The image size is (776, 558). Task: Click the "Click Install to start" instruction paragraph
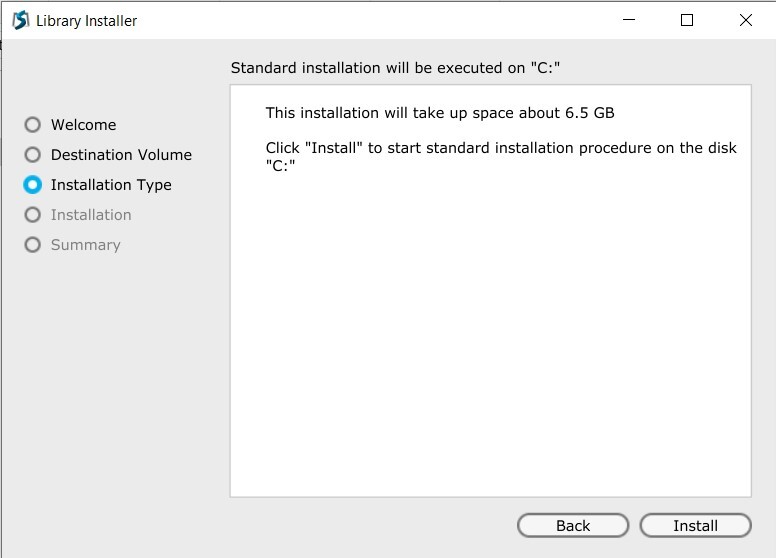(x=501, y=156)
